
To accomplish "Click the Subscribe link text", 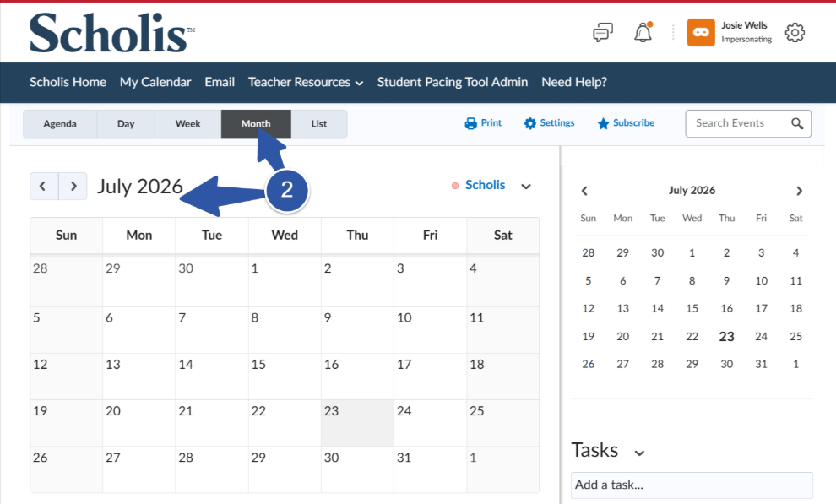I will click(633, 123).
